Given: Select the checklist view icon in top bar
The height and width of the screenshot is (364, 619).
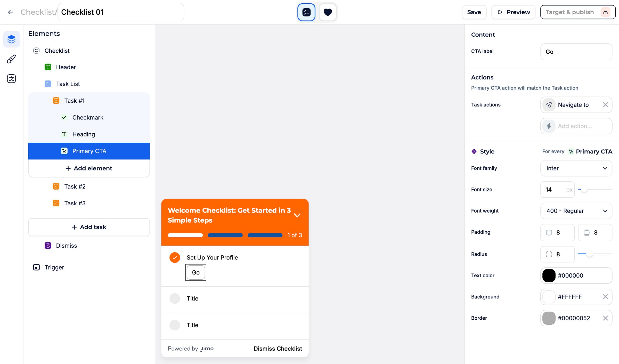Looking at the screenshot, I should click(x=306, y=12).
